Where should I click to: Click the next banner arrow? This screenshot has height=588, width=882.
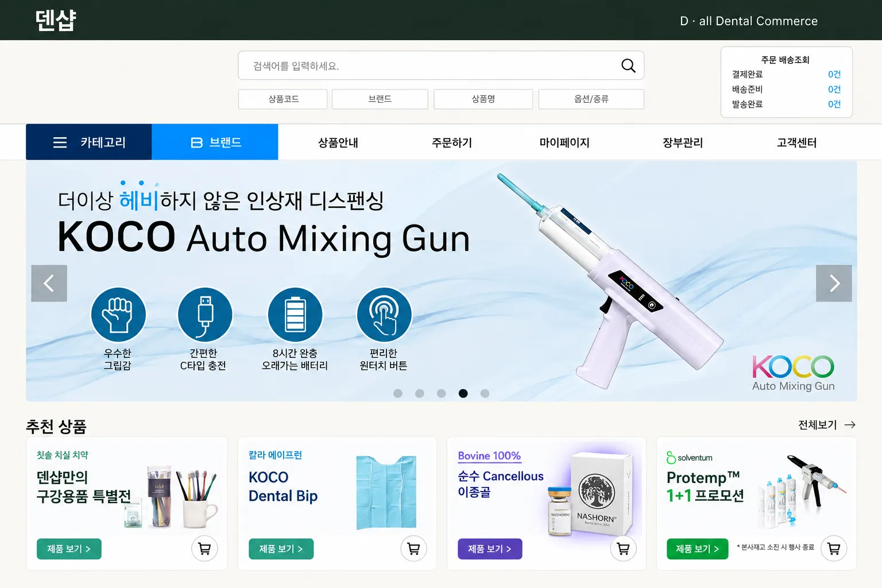[x=834, y=283]
